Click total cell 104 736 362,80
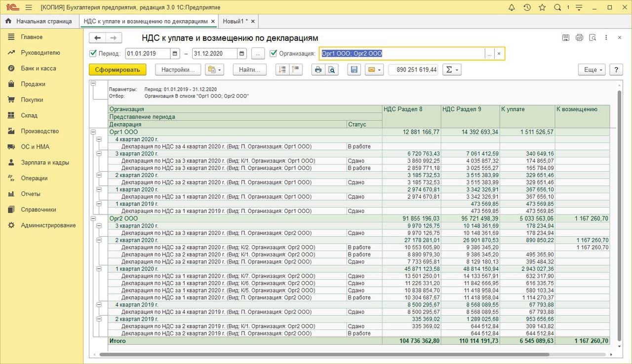The width and height of the screenshot is (632, 364). coord(412,341)
